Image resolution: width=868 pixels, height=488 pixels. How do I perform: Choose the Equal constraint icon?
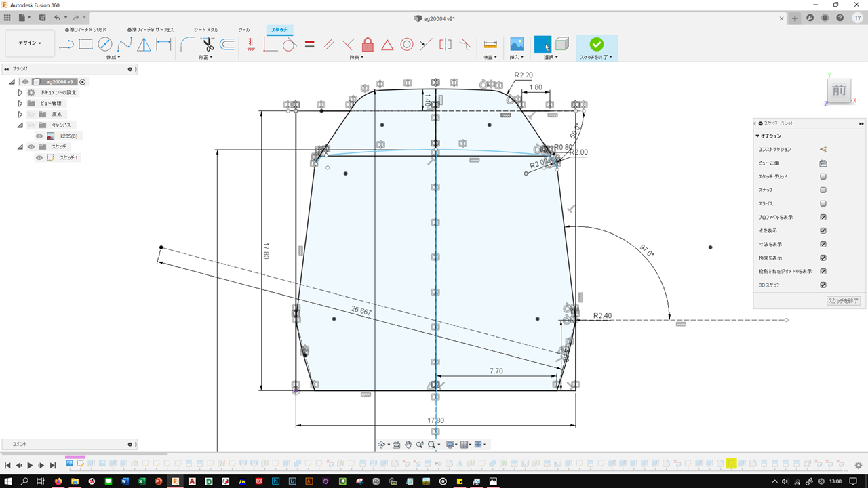[310, 45]
